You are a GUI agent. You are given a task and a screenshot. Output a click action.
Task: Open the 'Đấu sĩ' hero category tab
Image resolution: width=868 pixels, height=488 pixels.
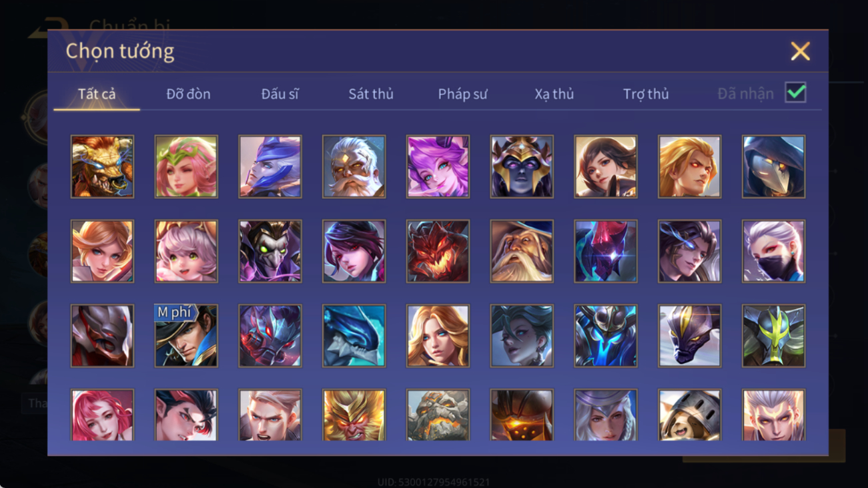(x=280, y=94)
